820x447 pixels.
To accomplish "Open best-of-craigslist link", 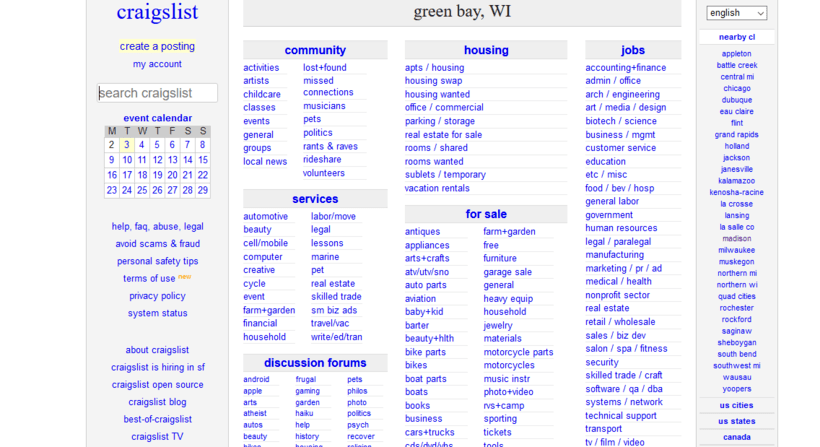I will tap(157, 419).
